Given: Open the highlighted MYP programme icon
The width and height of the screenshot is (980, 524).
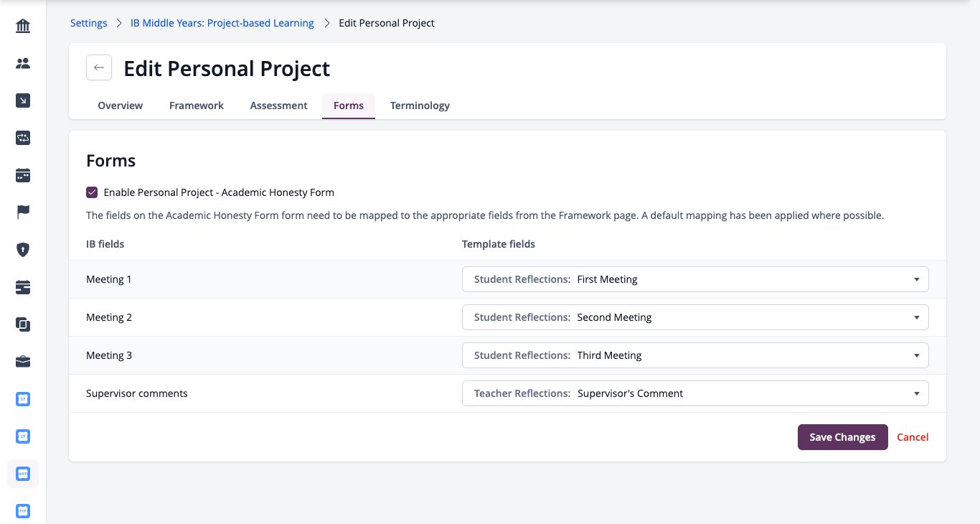Looking at the screenshot, I should 23,474.
